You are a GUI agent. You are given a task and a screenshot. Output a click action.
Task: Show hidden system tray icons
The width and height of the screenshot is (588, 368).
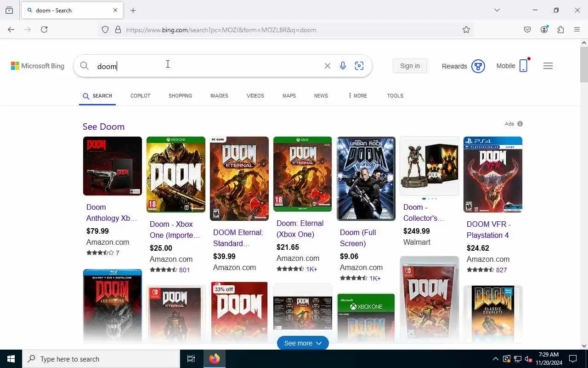(x=495, y=359)
